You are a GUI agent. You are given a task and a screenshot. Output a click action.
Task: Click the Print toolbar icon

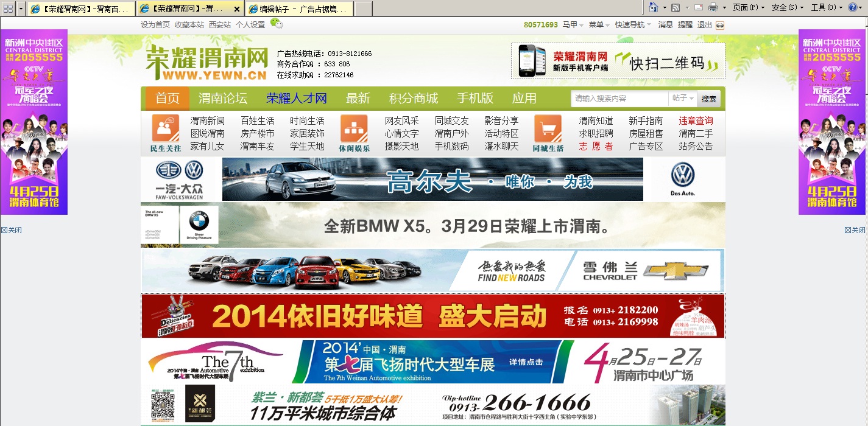[x=713, y=7]
